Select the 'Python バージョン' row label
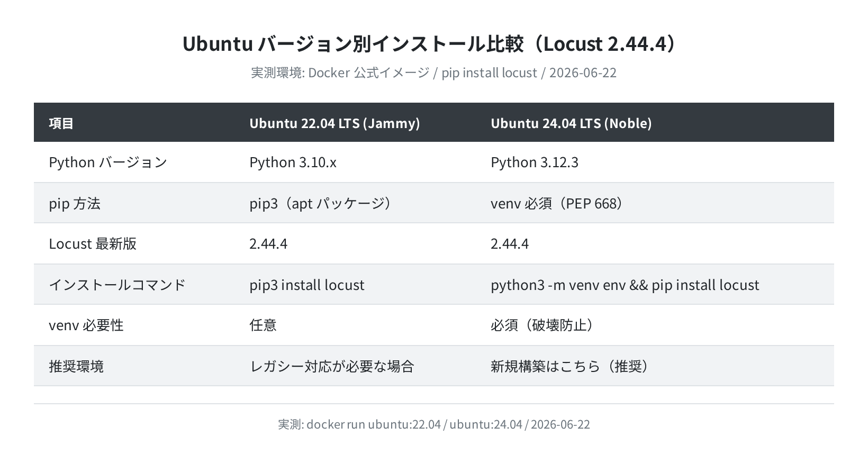868x454 pixels. (x=108, y=162)
